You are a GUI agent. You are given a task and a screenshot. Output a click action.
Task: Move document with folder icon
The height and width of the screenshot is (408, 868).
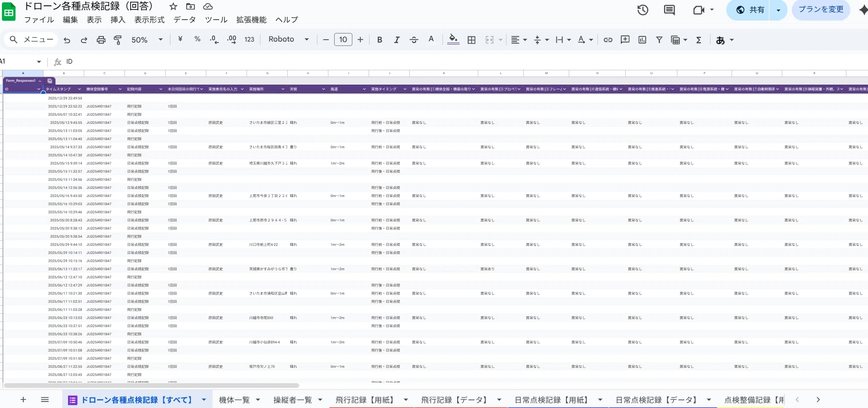tap(191, 6)
